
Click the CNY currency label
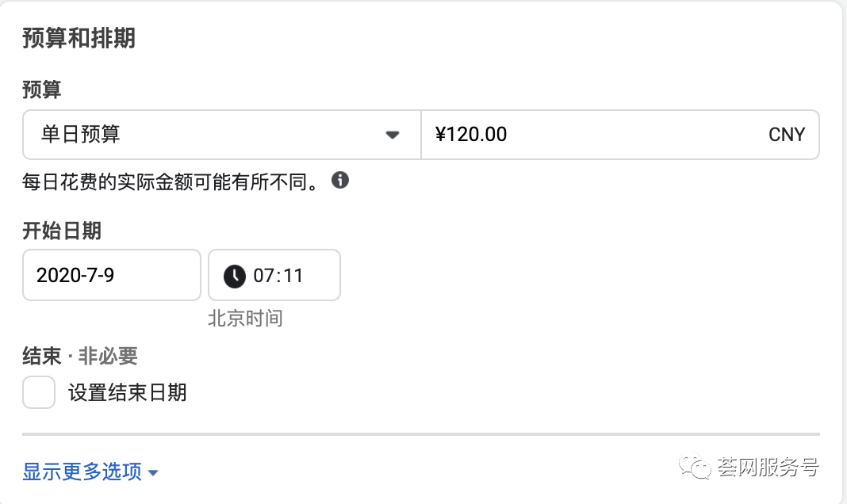(787, 135)
